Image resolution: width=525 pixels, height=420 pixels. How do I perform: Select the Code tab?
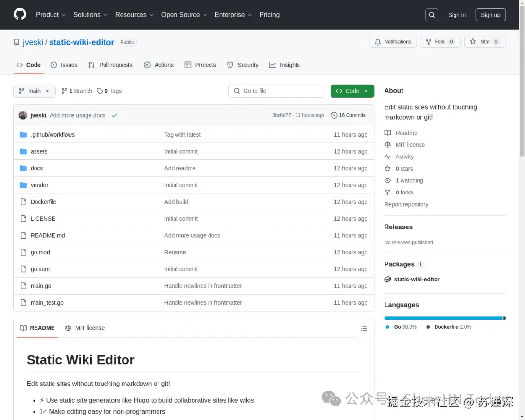[29, 65]
